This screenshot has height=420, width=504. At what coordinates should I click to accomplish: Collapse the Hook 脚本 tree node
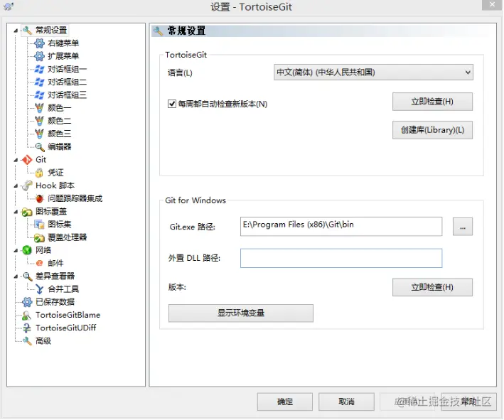pyautogui.click(x=16, y=185)
